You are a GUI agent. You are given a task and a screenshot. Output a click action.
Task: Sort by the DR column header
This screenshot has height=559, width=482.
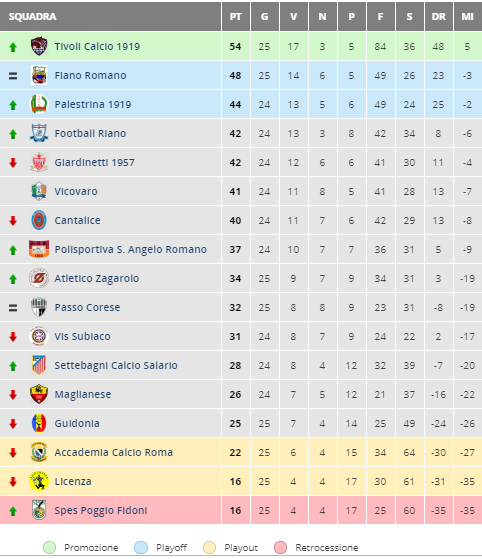click(439, 16)
